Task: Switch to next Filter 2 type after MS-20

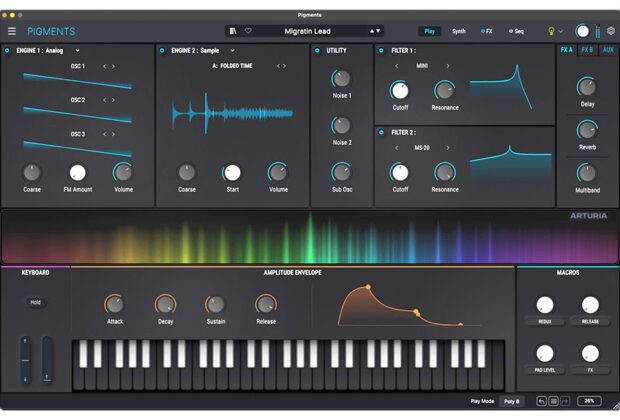Action: click(x=448, y=148)
